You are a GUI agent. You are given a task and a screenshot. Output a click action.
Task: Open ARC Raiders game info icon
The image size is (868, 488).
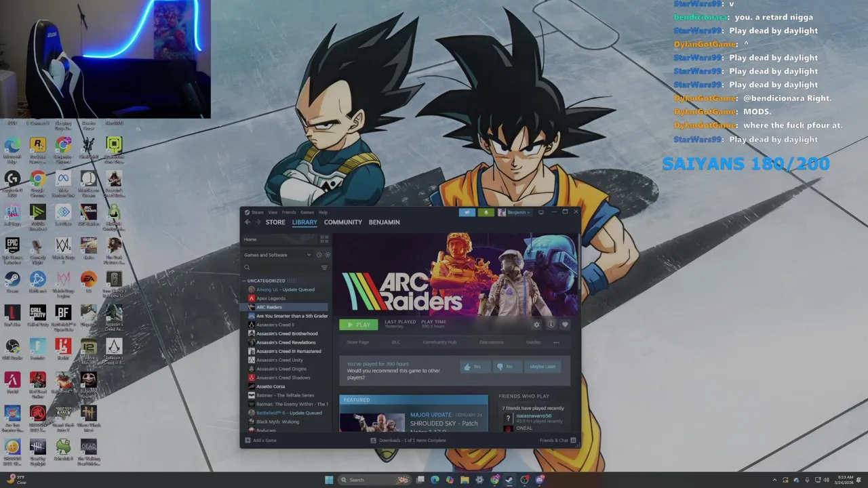(x=551, y=325)
